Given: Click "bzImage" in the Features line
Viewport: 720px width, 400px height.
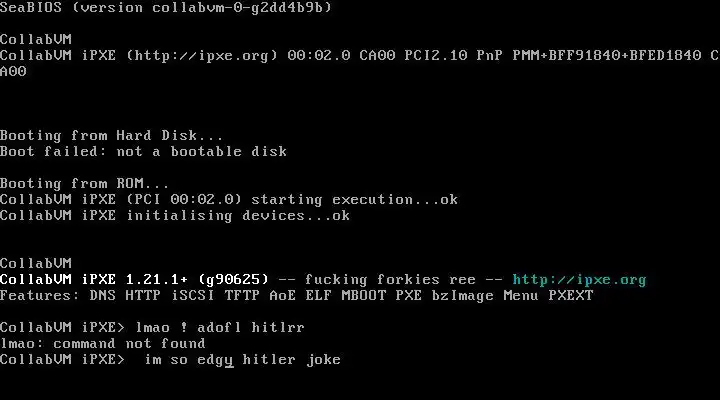Looking at the screenshot, I should pyautogui.click(x=463, y=296).
